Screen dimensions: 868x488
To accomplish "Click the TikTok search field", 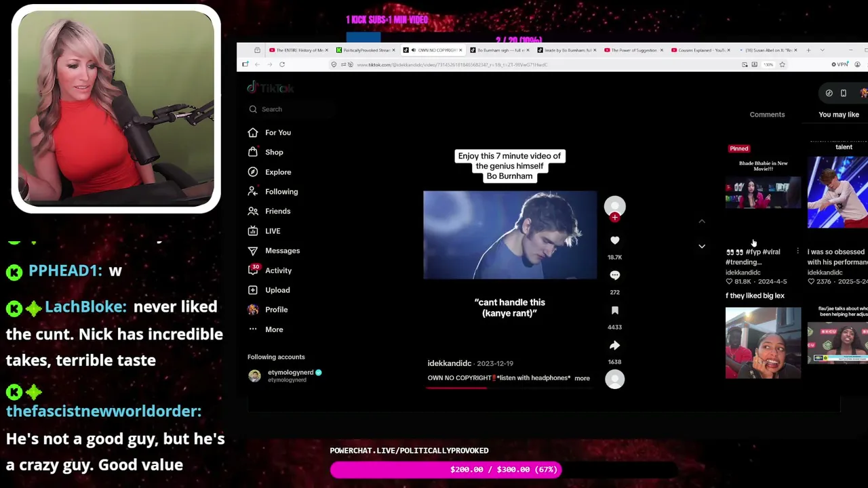I will point(292,109).
